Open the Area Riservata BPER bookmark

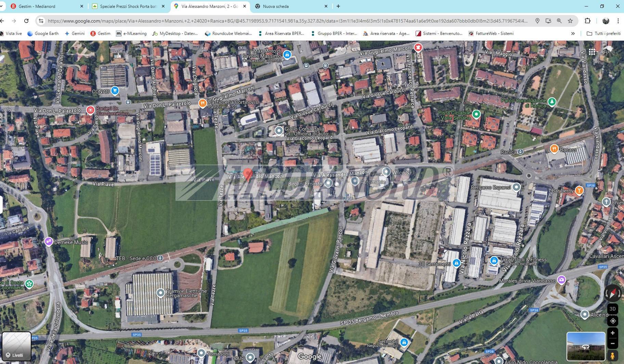pos(281,34)
